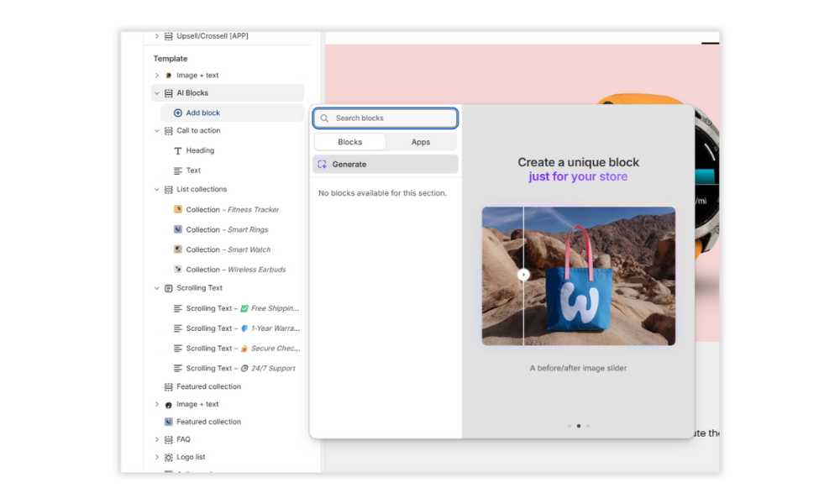Click the Scrolling Text section icon
840x504 pixels.
pyautogui.click(x=168, y=288)
